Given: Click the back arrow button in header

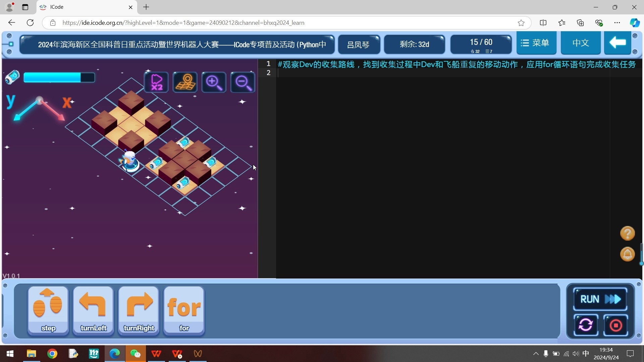Looking at the screenshot, I should pyautogui.click(x=618, y=43).
